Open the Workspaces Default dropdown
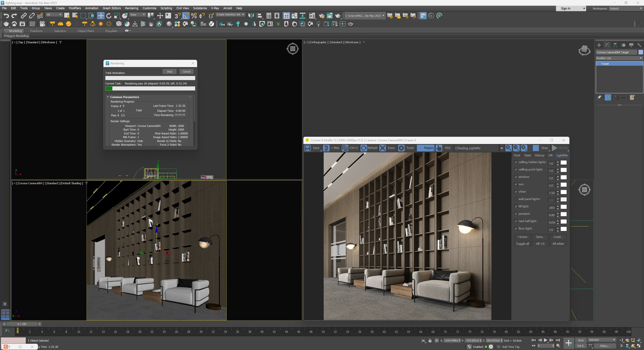Image resolution: width=644 pixels, height=350 pixels. (626, 8)
